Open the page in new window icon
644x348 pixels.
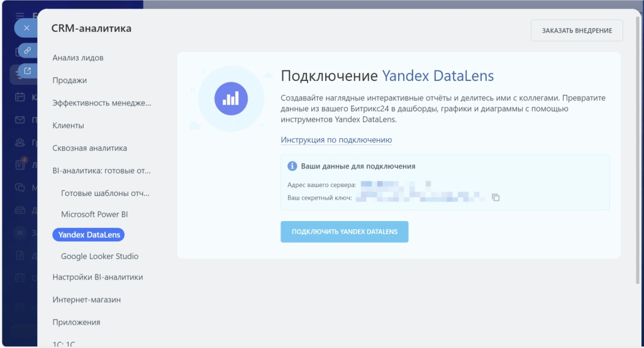point(27,71)
